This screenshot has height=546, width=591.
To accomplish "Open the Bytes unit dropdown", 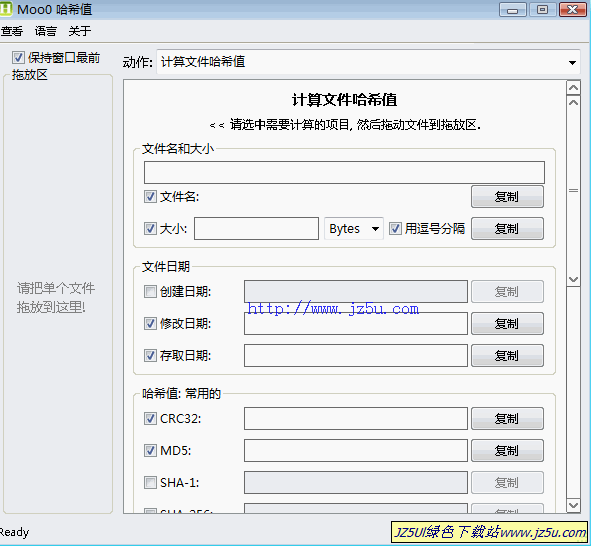I will coord(354,228).
